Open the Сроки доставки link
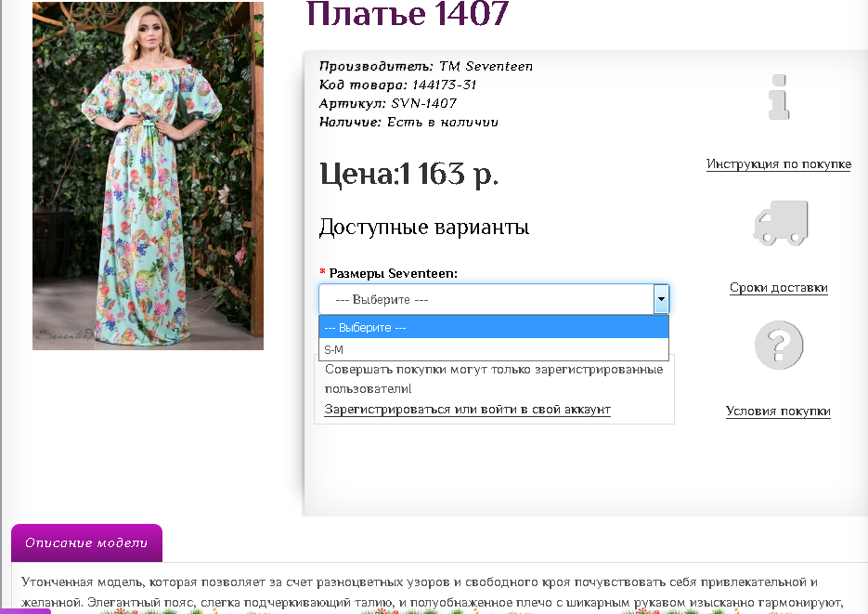Screen dimensions: 868x614 (x=778, y=287)
